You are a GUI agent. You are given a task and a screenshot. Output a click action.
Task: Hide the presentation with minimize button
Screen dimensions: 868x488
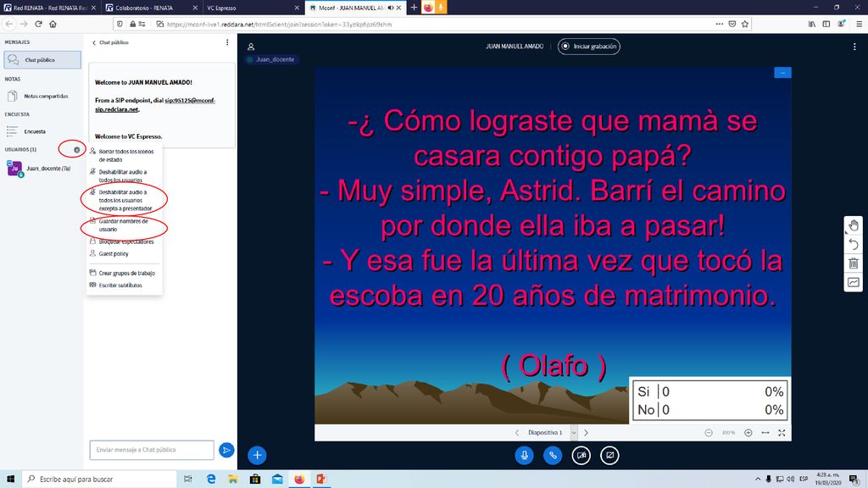[x=782, y=73]
